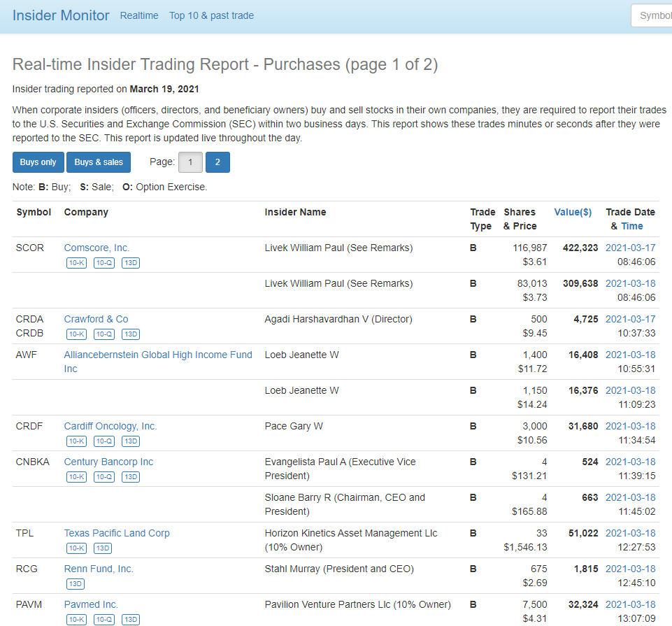The width and height of the screenshot is (672, 626).
Task: Open trade date for 1,150 shares Loeb trade
Action: point(631,390)
